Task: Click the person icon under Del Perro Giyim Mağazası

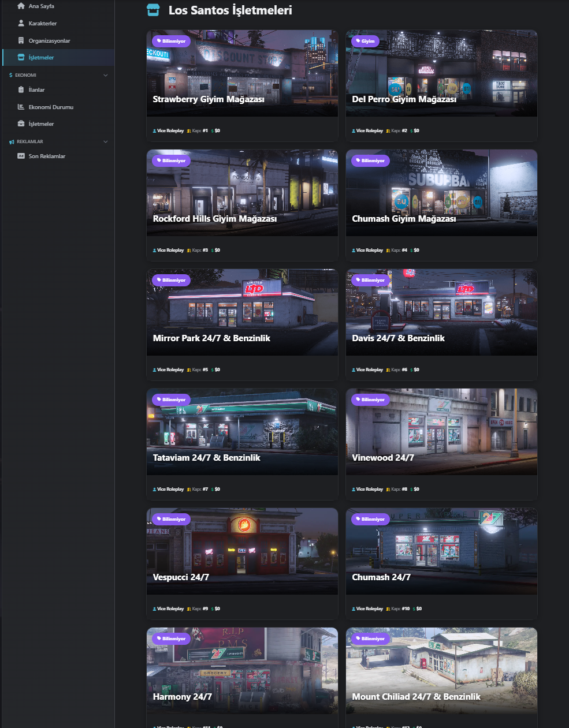Action: tap(354, 131)
